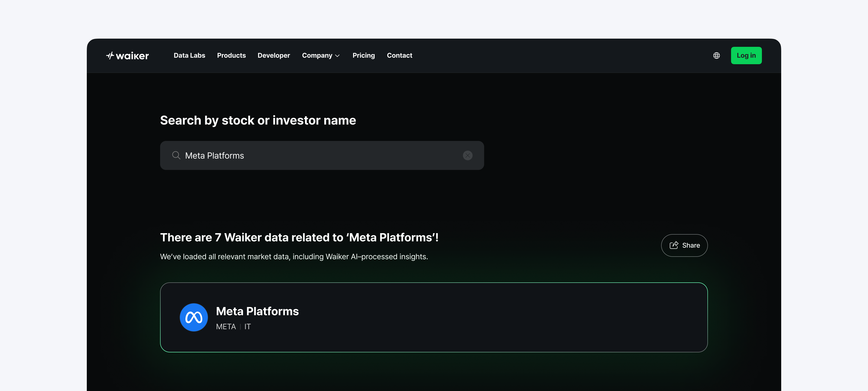
Task: Click the Log in button
Action: [746, 55]
